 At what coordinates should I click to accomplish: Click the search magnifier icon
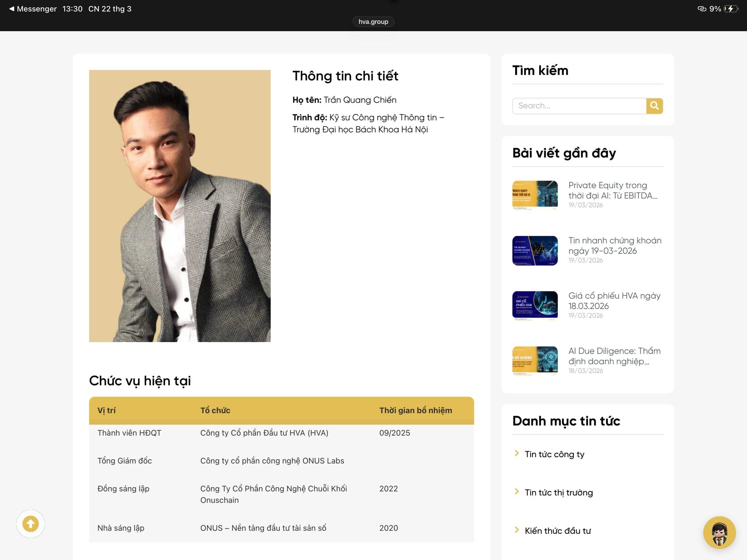[x=654, y=105]
